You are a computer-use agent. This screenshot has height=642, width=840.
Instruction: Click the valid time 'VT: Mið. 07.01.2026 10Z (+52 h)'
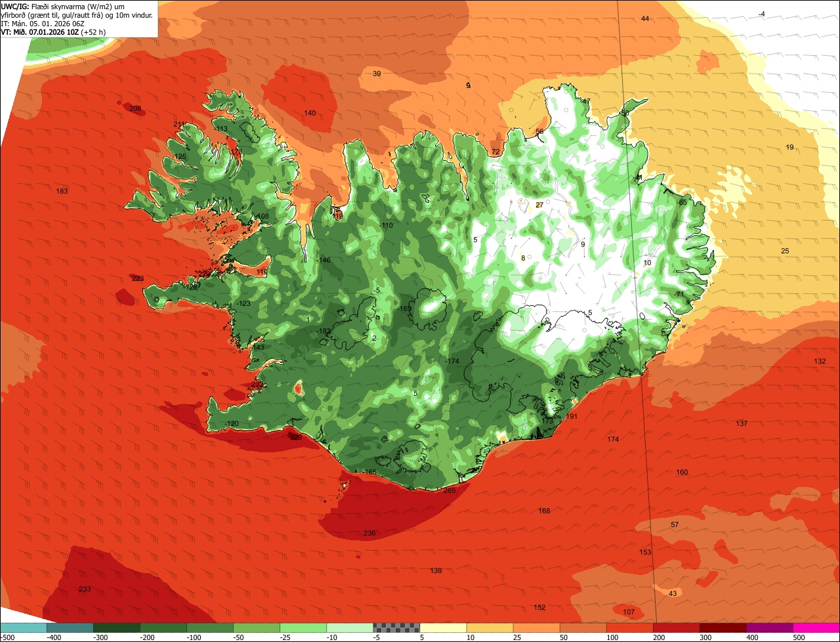click(53, 32)
